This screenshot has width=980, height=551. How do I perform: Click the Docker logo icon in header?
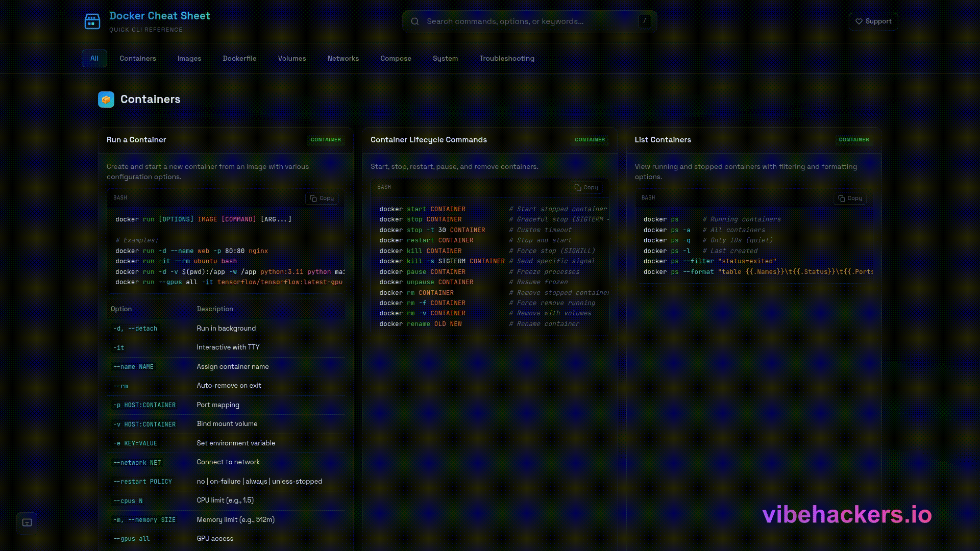[x=92, y=21]
